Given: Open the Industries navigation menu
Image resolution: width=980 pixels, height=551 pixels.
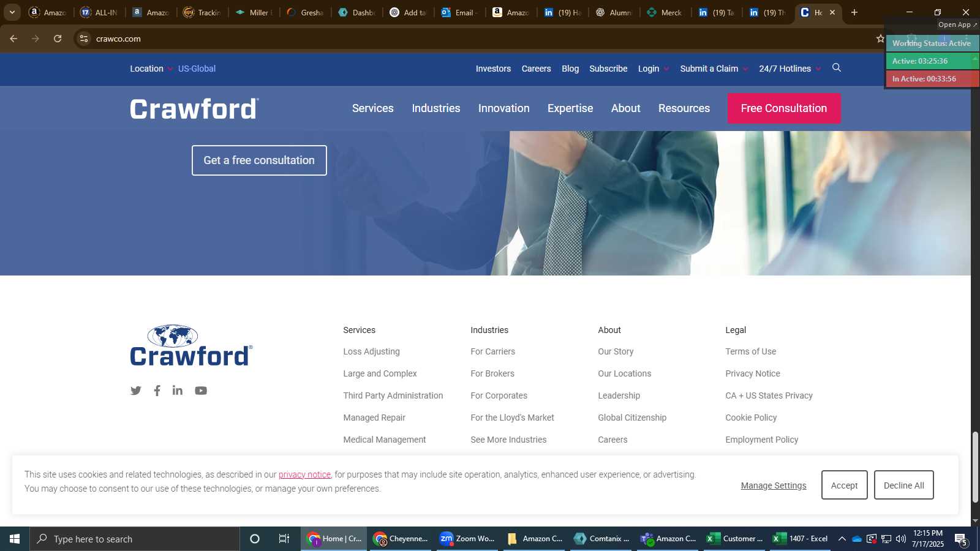Looking at the screenshot, I should 436,108.
